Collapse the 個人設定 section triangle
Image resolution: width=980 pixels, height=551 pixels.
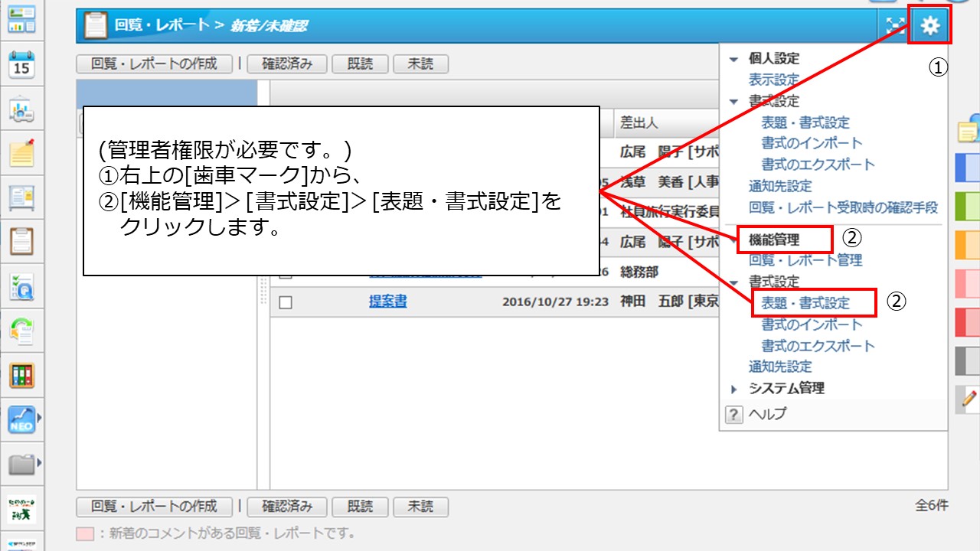click(x=734, y=59)
